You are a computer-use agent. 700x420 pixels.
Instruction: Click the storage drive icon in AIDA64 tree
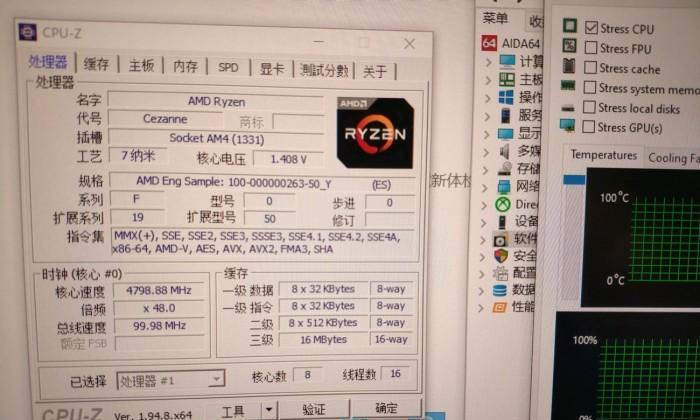click(504, 169)
